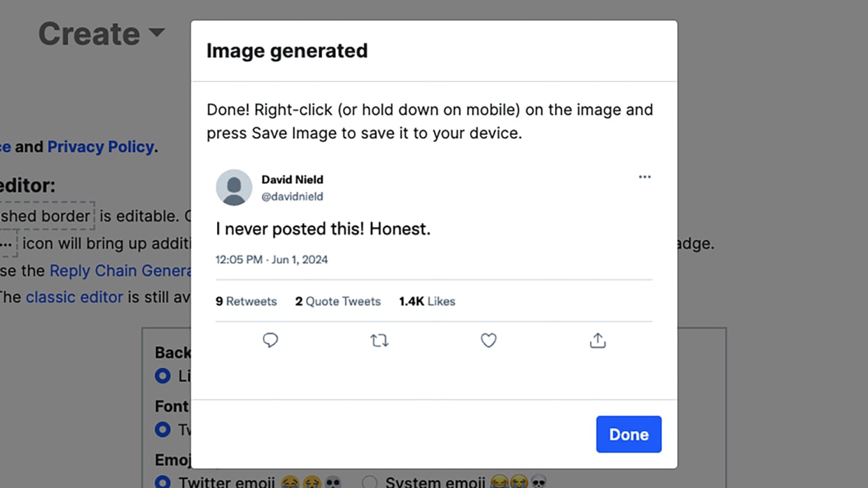
Task: Enable the Twitter emoji option
Action: (x=162, y=480)
